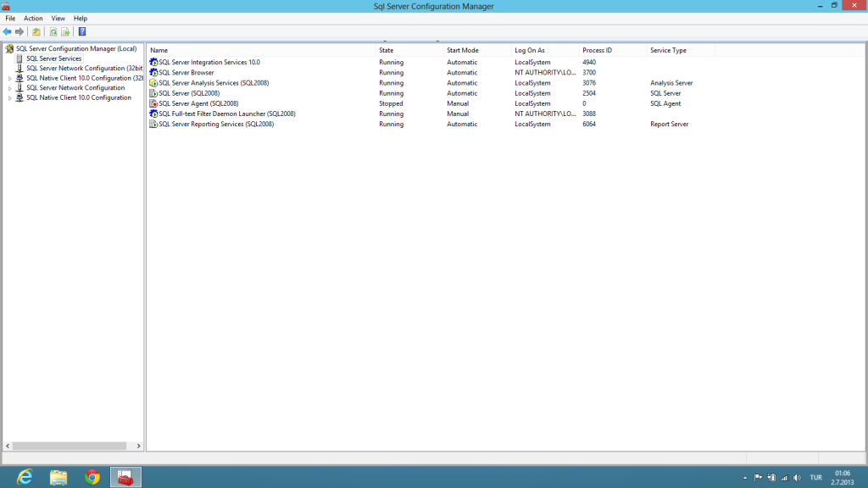Select SQL Server Network Configuration (32bit) tree item
868x488 pixels.
pos(84,69)
